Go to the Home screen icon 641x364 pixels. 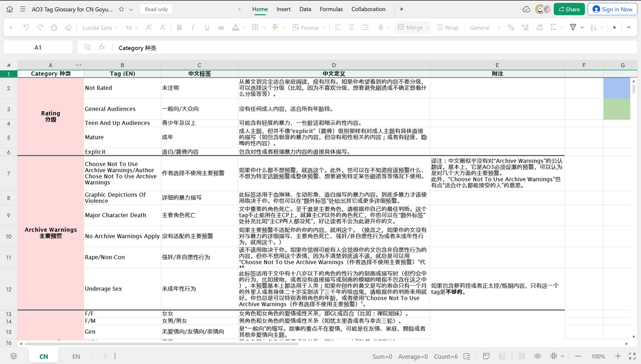(10, 9)
